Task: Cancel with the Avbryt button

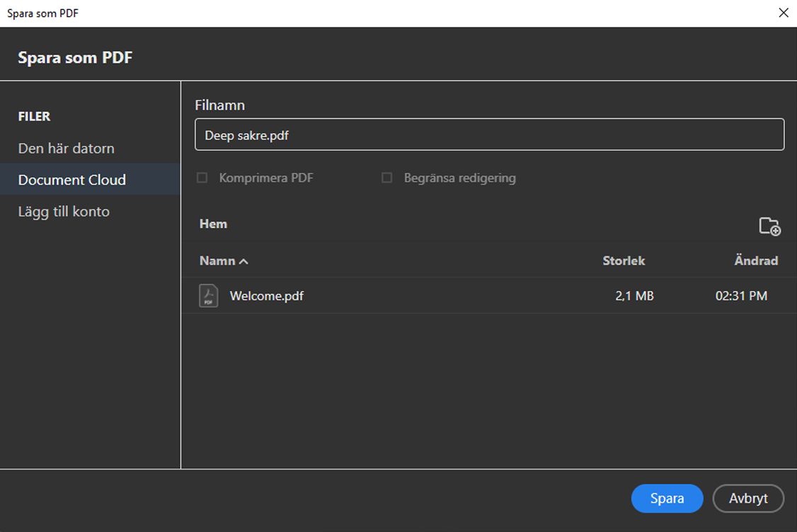Action: [x=748, y=498]
